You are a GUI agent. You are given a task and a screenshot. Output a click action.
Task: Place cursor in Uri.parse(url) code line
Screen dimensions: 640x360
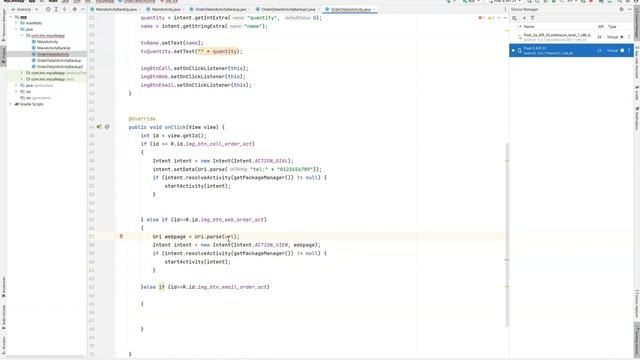click(x=196, y=237)
